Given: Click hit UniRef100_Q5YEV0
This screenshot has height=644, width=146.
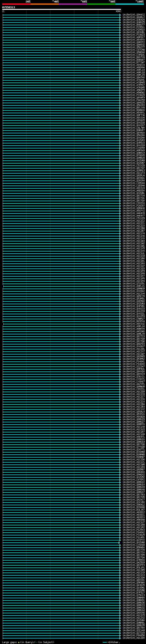Looking at the screenshot, I should click(x=134, y=414).
